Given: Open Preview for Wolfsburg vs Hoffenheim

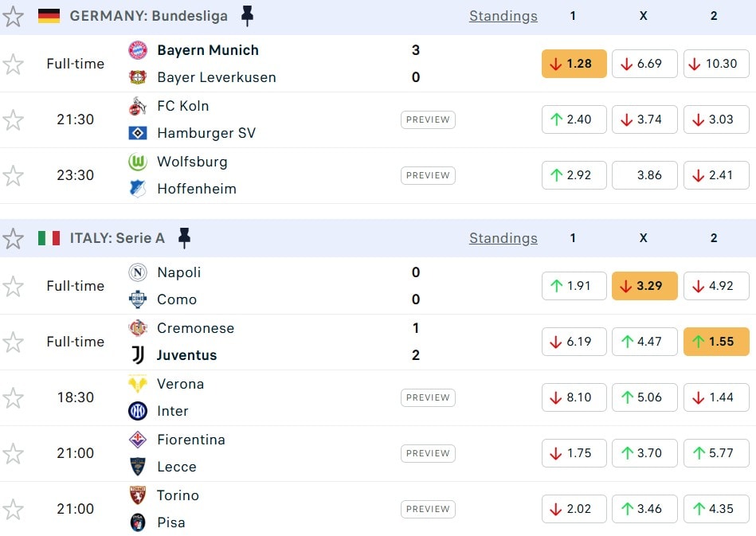Looking at the screenshot, I should (x=428, y=175).
